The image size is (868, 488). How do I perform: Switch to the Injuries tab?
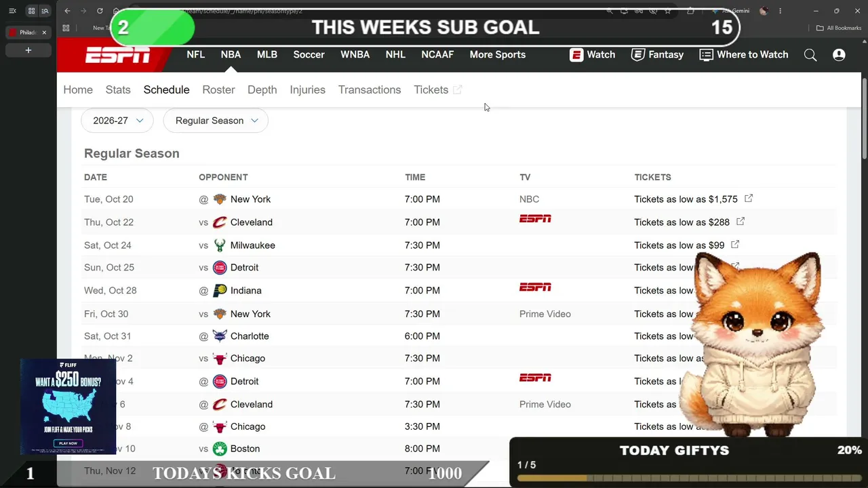tap(307, 89)
